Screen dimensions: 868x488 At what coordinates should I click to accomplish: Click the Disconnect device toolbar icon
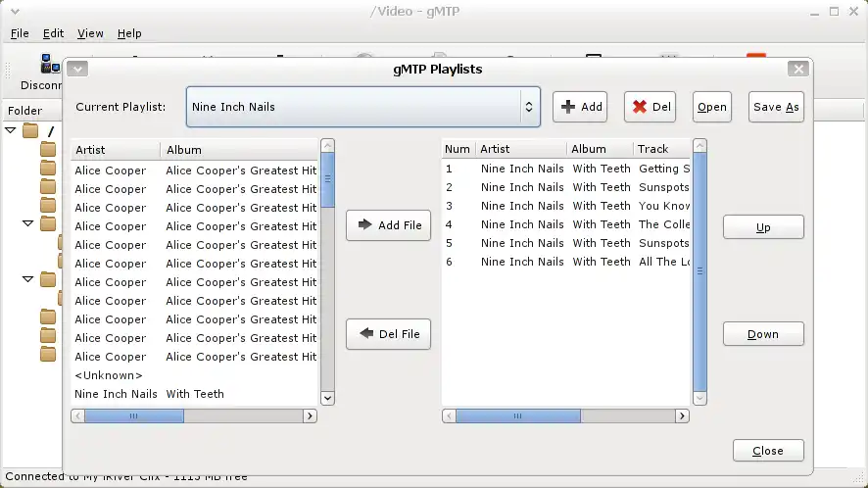48,67
